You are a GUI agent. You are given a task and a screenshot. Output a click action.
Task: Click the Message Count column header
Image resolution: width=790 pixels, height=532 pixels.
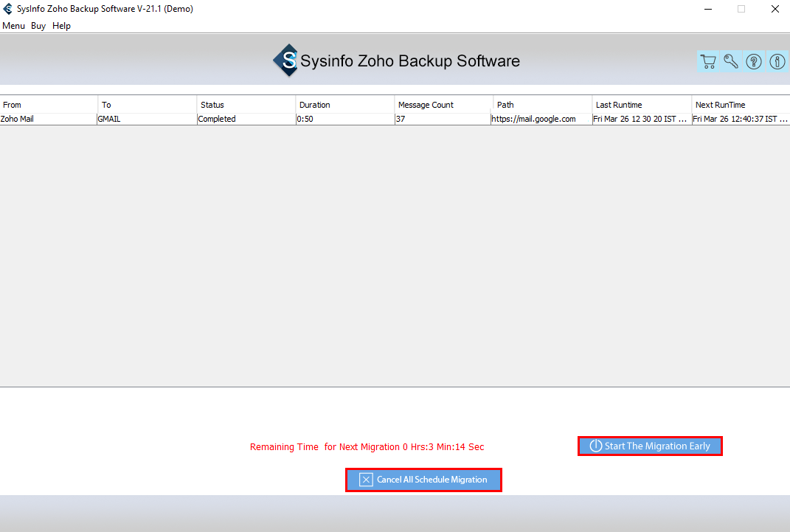(444, 105)
